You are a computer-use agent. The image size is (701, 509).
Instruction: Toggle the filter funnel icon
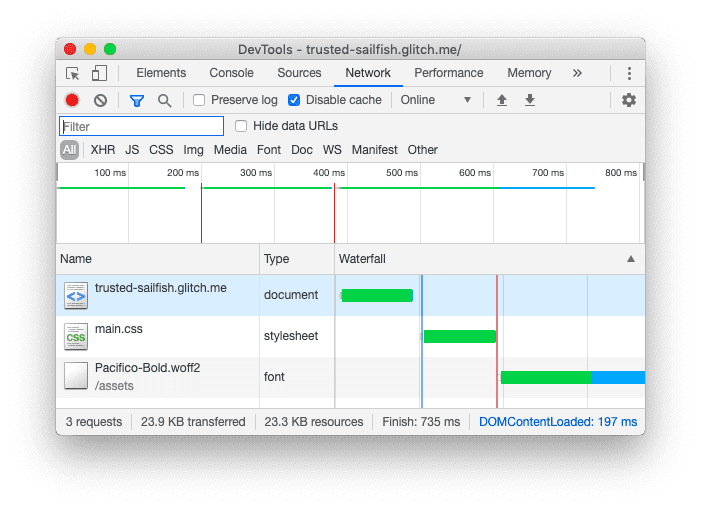137,100
